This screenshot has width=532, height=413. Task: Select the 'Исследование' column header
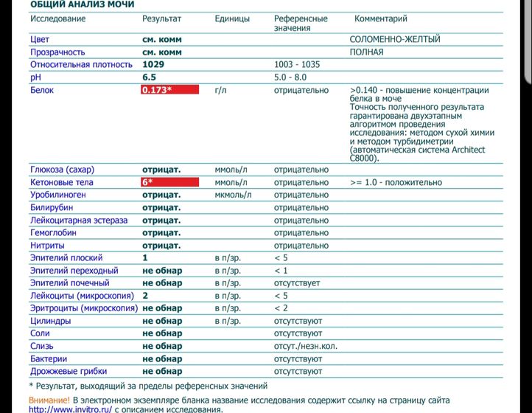(58, 18)
